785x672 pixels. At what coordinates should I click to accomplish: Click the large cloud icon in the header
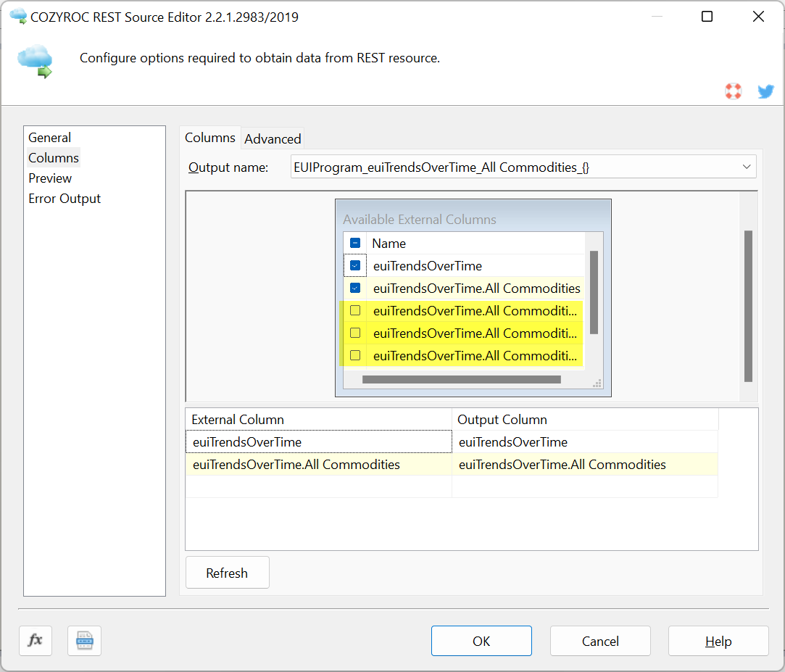pyautogui.click(x=35, y=61)
